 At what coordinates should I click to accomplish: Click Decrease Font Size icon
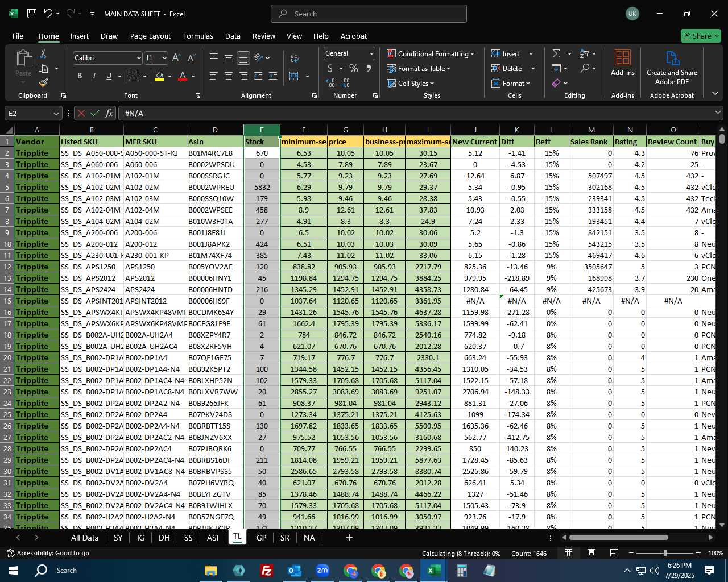(191, 57)
